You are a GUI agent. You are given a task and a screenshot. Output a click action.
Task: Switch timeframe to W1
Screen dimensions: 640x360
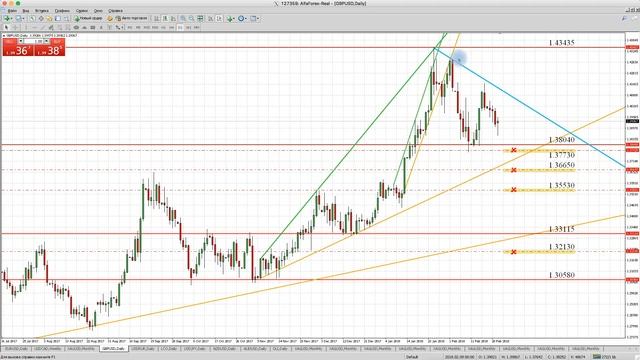click(x=188, y=27)
